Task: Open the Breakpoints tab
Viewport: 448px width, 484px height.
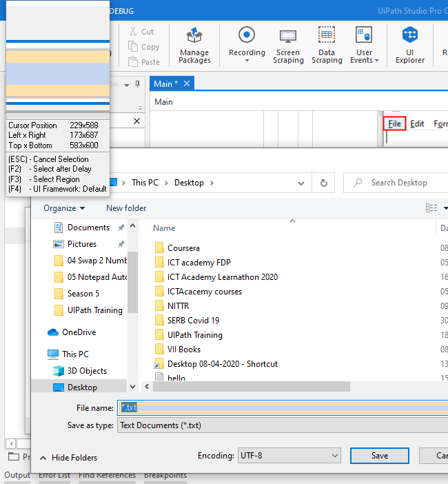Action: pyautogui.click(x=165, y=475)
